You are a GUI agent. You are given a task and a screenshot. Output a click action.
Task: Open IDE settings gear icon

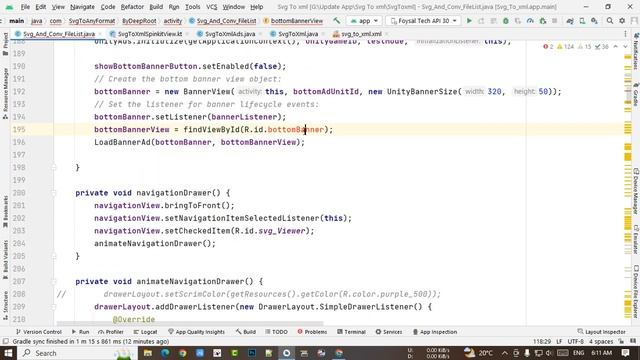click(622, 20)
